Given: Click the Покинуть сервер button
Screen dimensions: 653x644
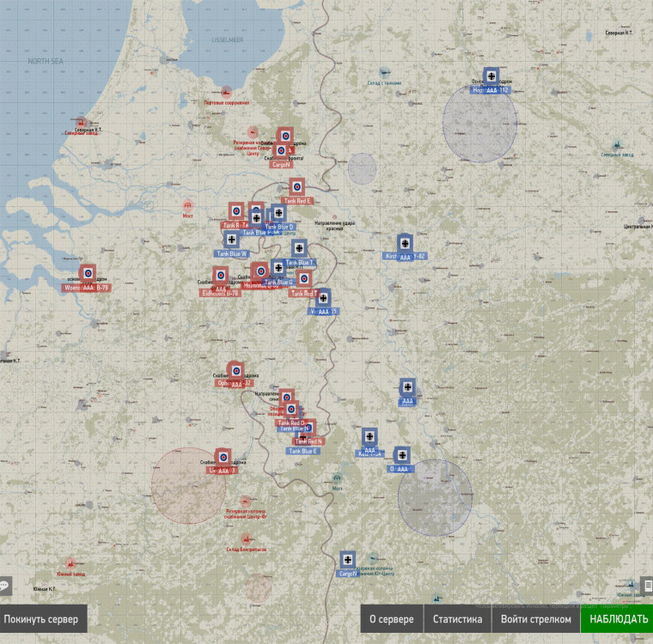Looking at the screenshot, I should tap(41, 618).
